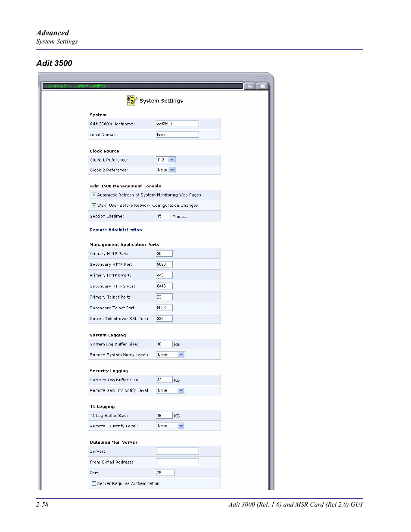Click the Primary Telnet Port field

click(164, 297)
